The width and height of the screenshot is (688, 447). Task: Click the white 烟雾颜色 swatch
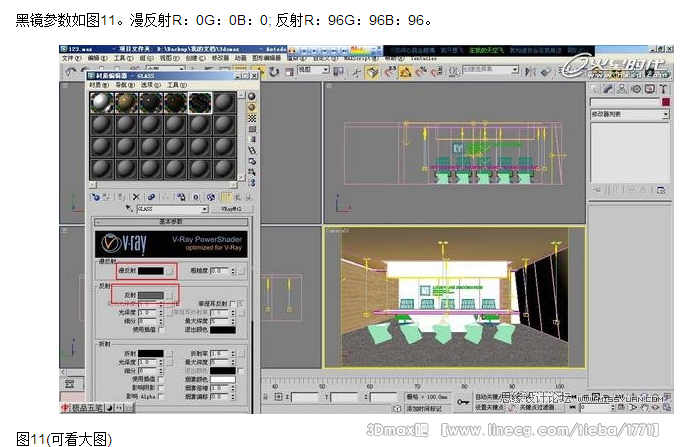click(x=222, y=379)
